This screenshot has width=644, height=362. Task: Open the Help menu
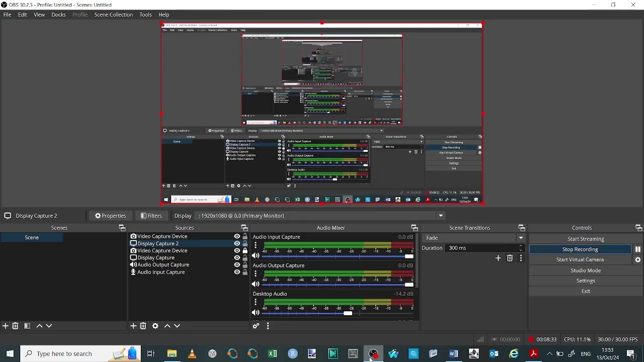click(x=164, y=15)
